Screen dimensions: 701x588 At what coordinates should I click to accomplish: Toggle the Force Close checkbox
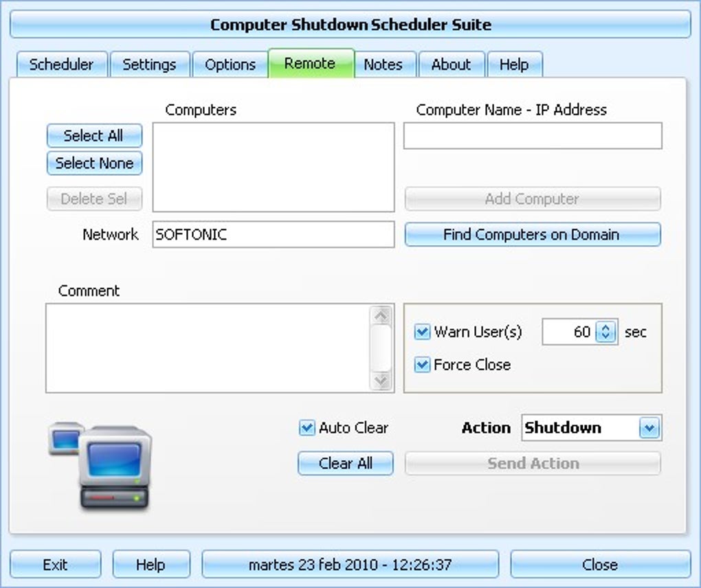(x=421, y=365)
